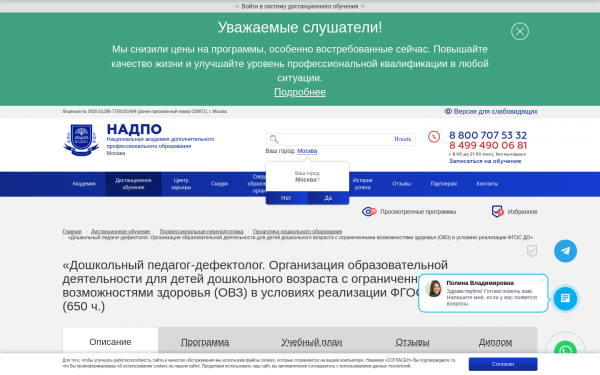Call number 8 800 707 53 32

point(488,135)
